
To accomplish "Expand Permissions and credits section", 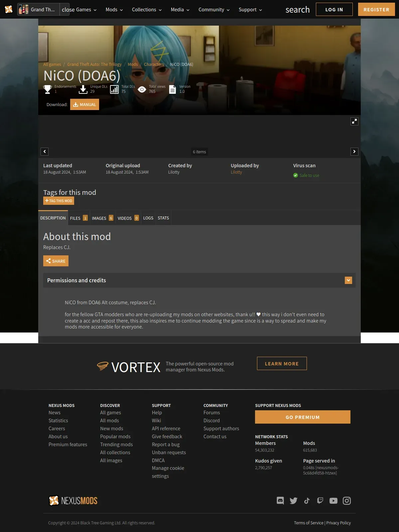I will (x=199, y=280).
